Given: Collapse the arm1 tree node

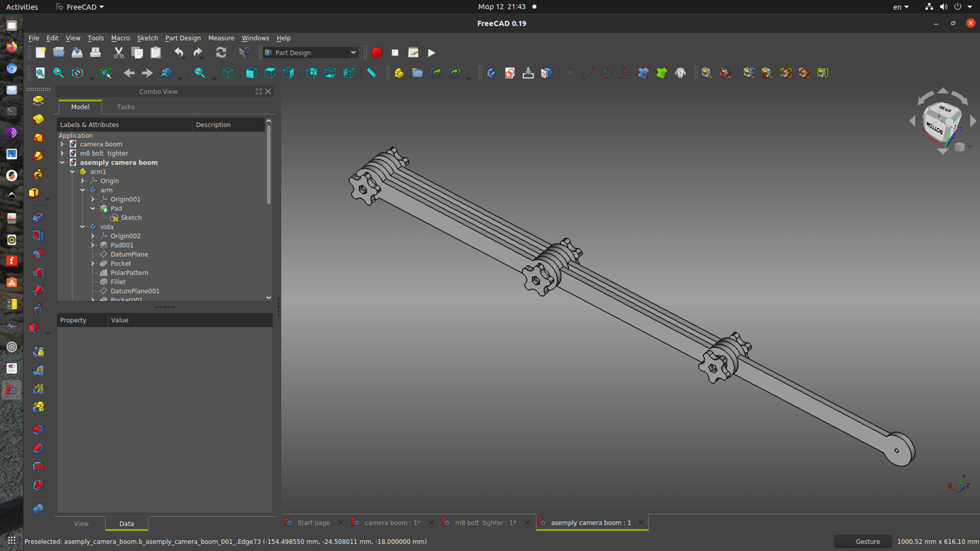Looking at the screenshot, I should [72, 172].
